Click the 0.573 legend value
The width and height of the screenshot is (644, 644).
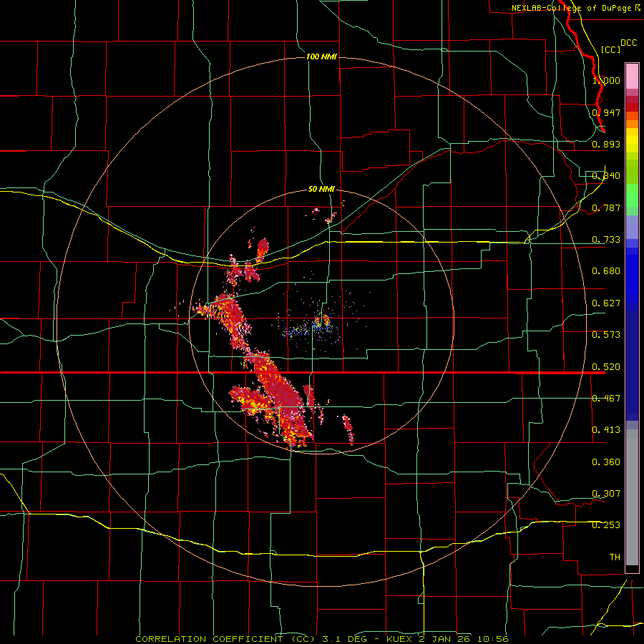point(606,335)
